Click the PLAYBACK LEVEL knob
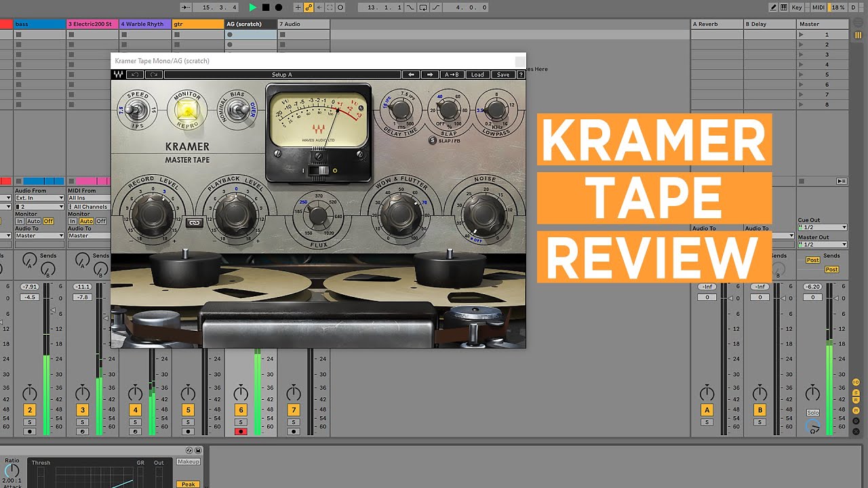The image size is (868, 488). point(235,213)
